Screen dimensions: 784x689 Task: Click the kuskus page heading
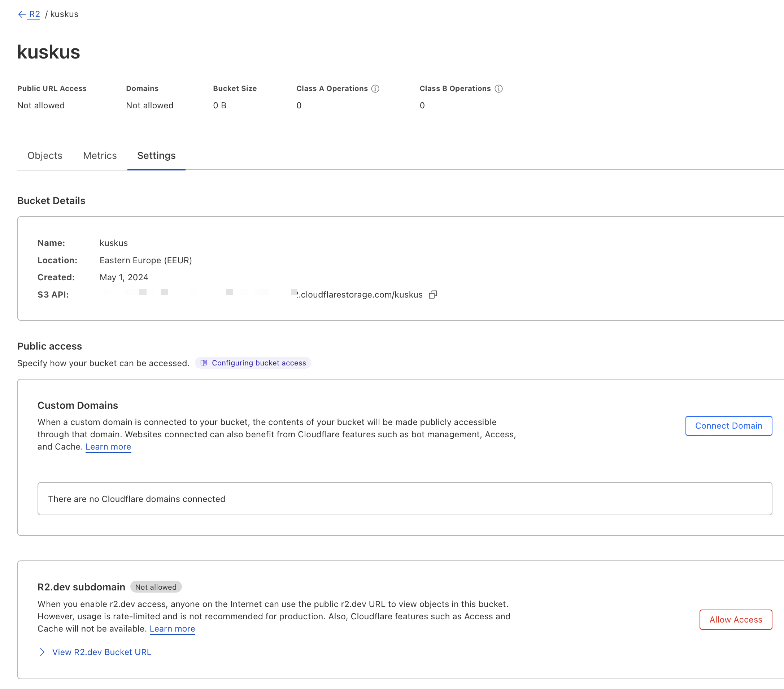(x=49, y=52)
